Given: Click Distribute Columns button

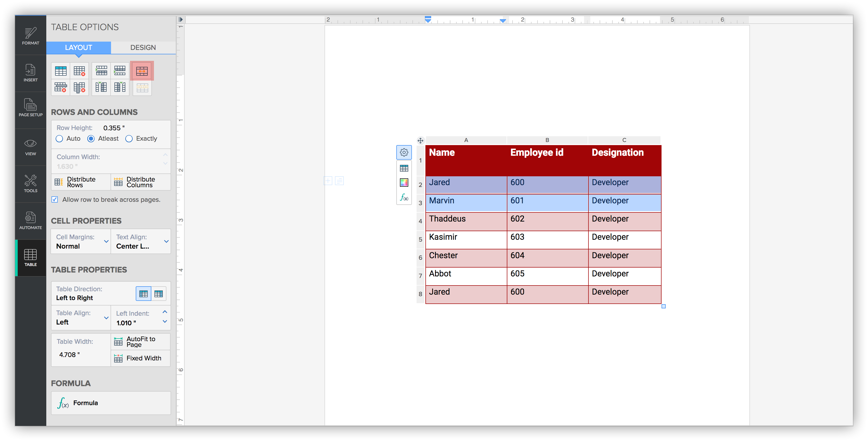Looking at the screenshot, I should coord(140,182).
